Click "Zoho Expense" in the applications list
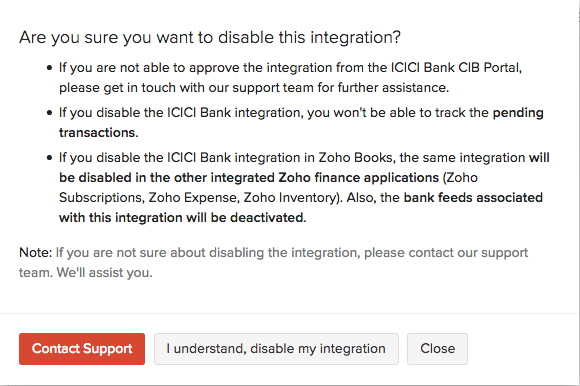The width and height of the screenshot is (580, 386). (192, 198)
